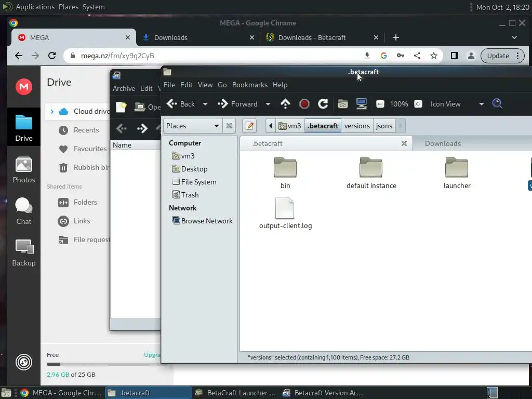This screenshot has height=399, width=532.
Task: Open the View menu in file manager
Action: [205, 85]
